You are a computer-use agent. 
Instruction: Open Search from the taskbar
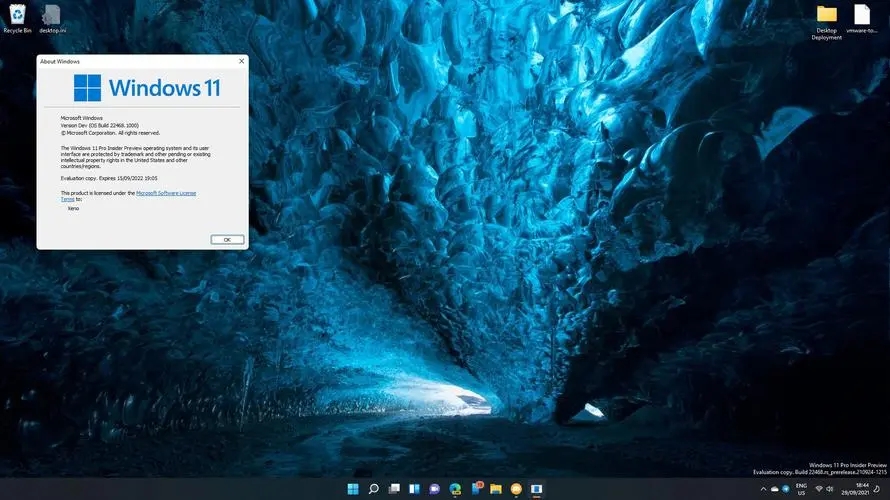[373, 489]
